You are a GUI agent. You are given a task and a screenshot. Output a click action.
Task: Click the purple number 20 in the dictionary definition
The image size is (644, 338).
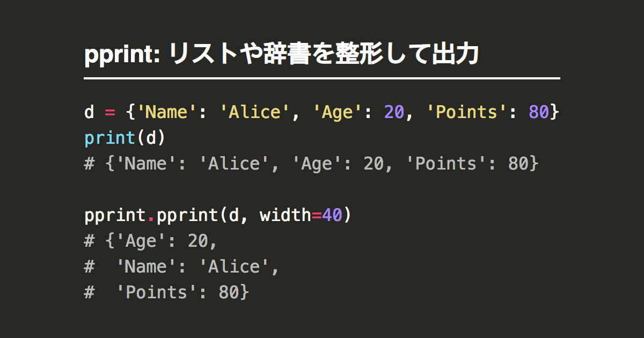pos(394,112)
